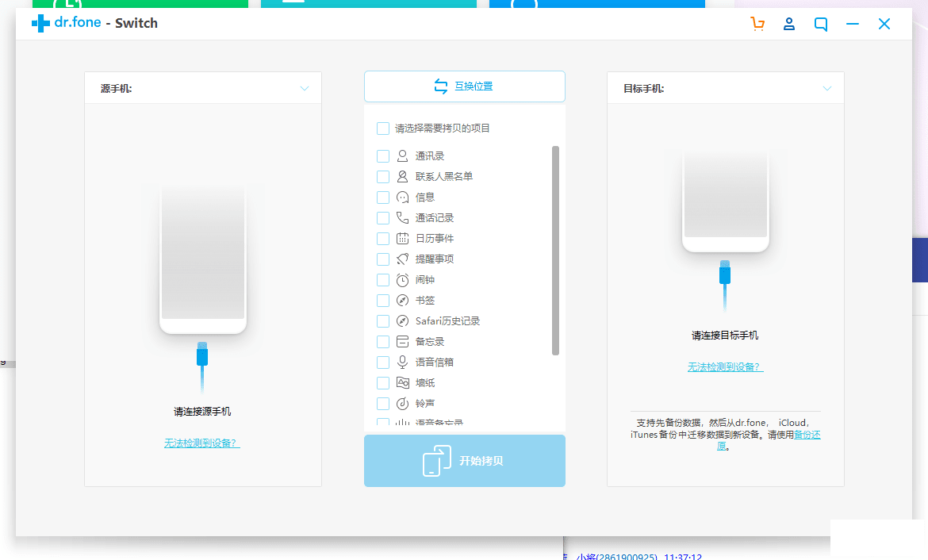Click the 语音信箱 label
This screenshot has height=560, width=928.
[435, 362]
